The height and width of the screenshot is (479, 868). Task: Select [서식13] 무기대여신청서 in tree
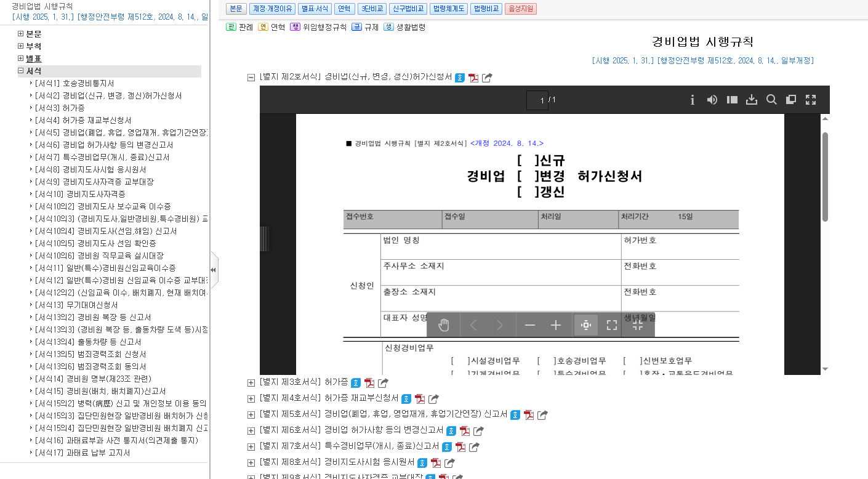click(x=76, y=305)
